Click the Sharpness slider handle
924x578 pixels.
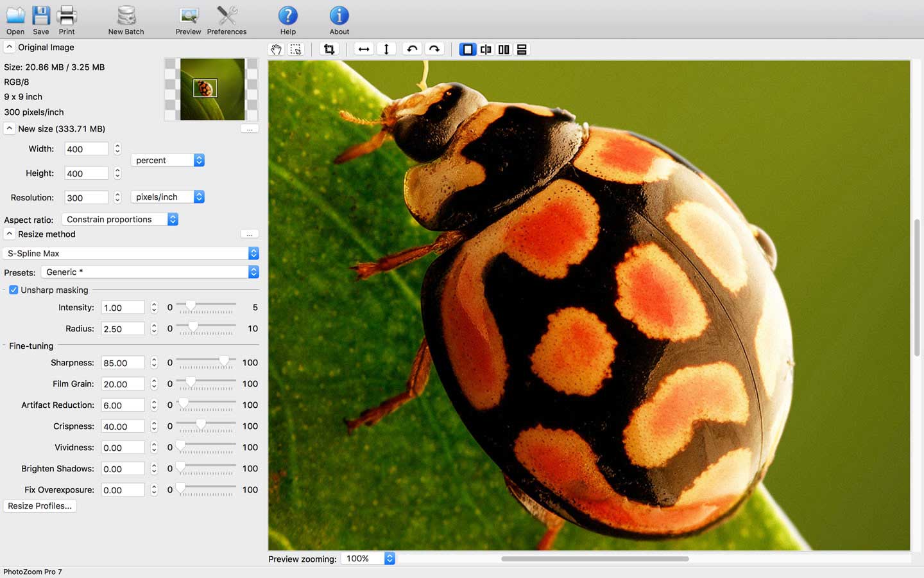coord(224,362)
